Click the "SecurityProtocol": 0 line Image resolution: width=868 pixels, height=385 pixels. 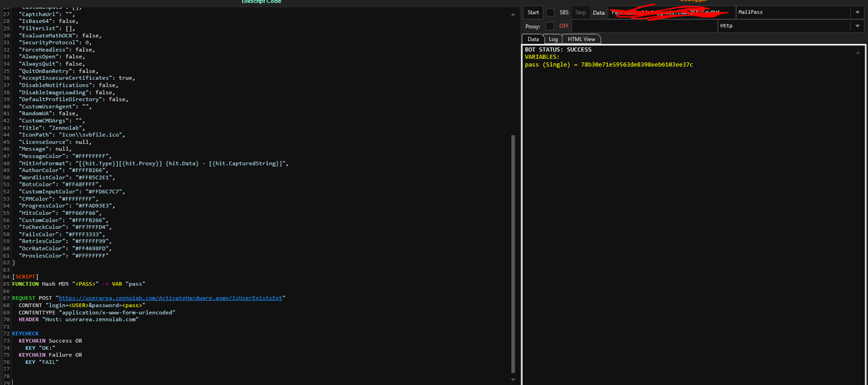coord(55,43)
